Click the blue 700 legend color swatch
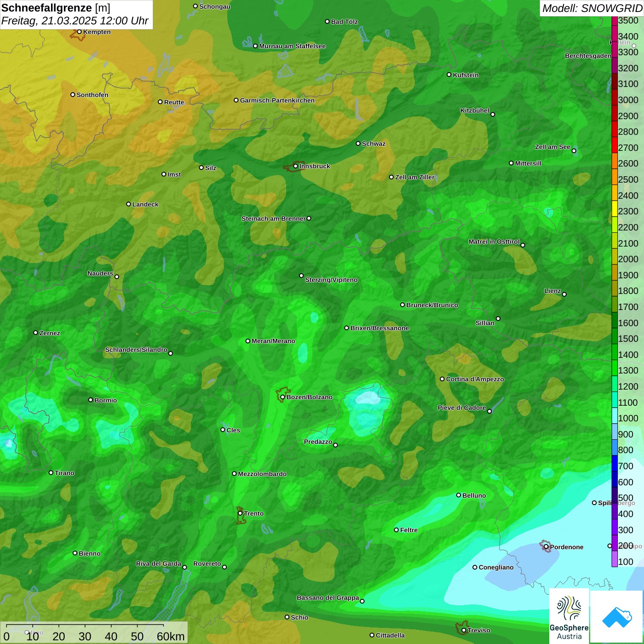 click(614, 463)
